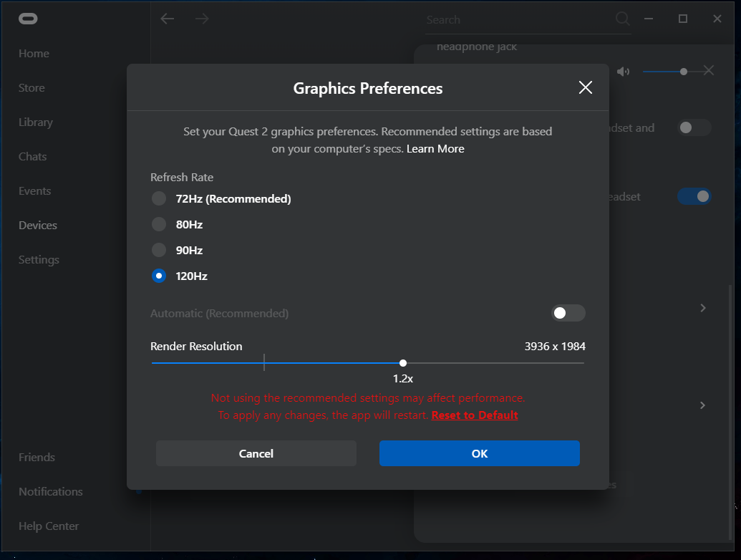The width and height of the screenshot is (741, 560).
Task: Open the Learn More link
Action: (435, 149)
